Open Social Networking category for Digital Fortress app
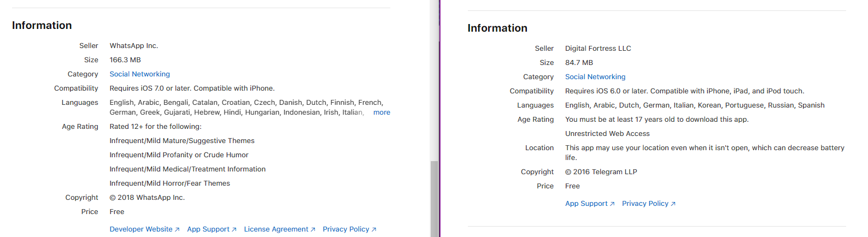 click(x=595, y=77)
